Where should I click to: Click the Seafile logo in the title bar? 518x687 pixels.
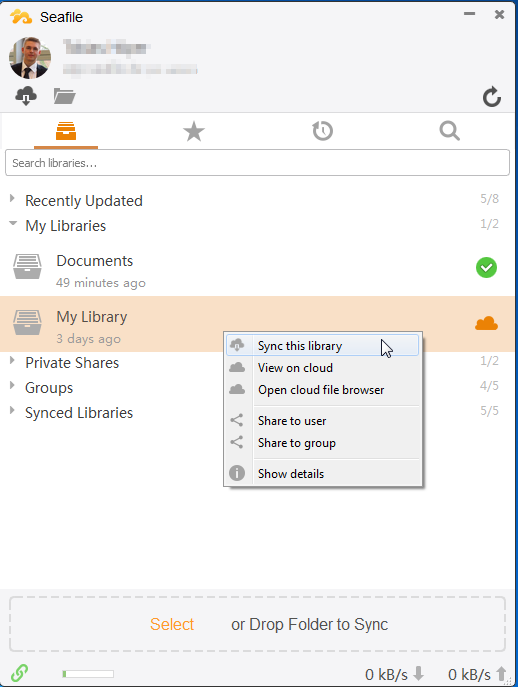click(21, 17)
